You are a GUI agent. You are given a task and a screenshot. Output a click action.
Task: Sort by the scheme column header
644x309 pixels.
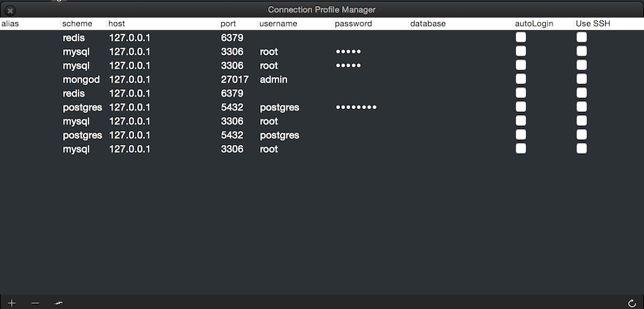point(77,24)
